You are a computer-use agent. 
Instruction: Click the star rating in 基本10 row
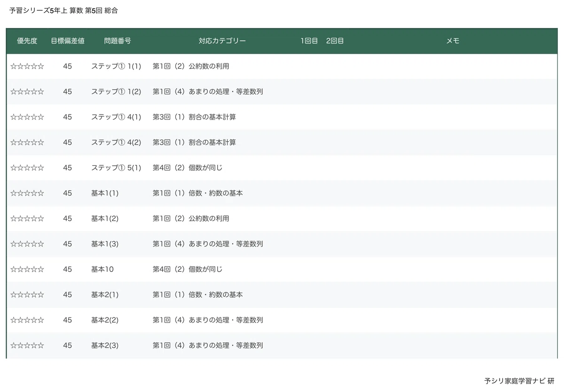(27, 269)
